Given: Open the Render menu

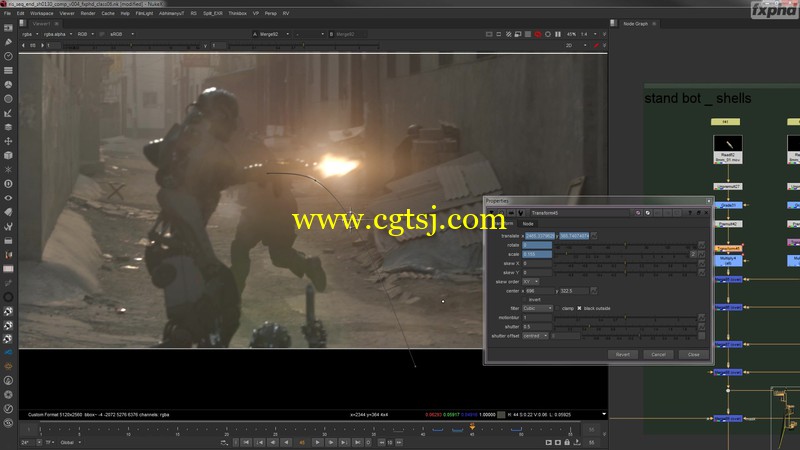Looking at the screenshot, I should [88, 13].
